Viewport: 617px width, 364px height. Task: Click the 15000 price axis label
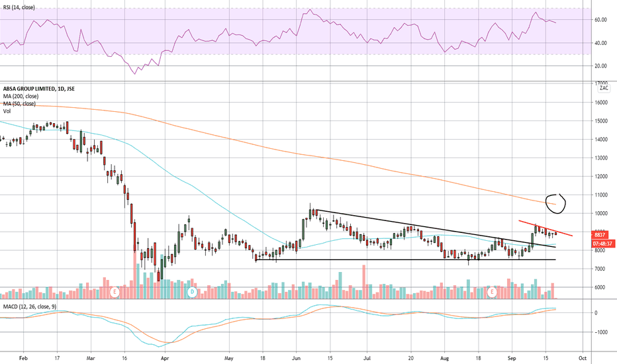click(601, 121)
